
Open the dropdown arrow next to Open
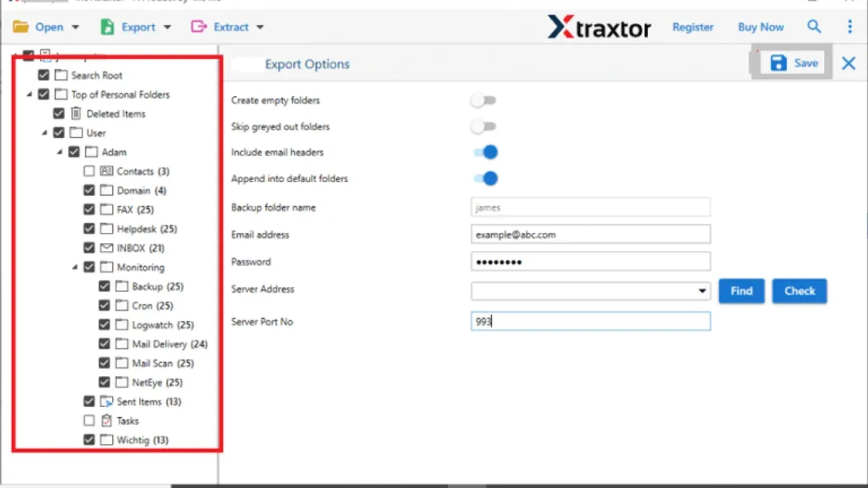76,27
